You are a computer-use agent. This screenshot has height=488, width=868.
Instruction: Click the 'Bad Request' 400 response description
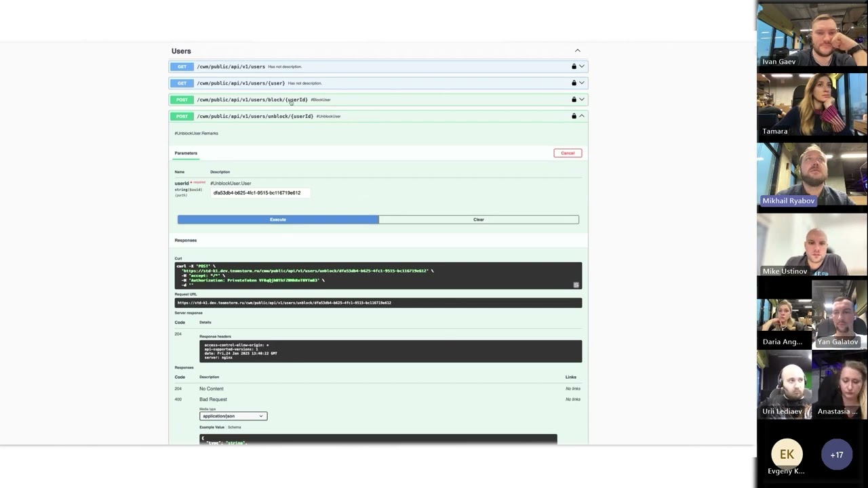pyautogui.click(x=213, y=399)
